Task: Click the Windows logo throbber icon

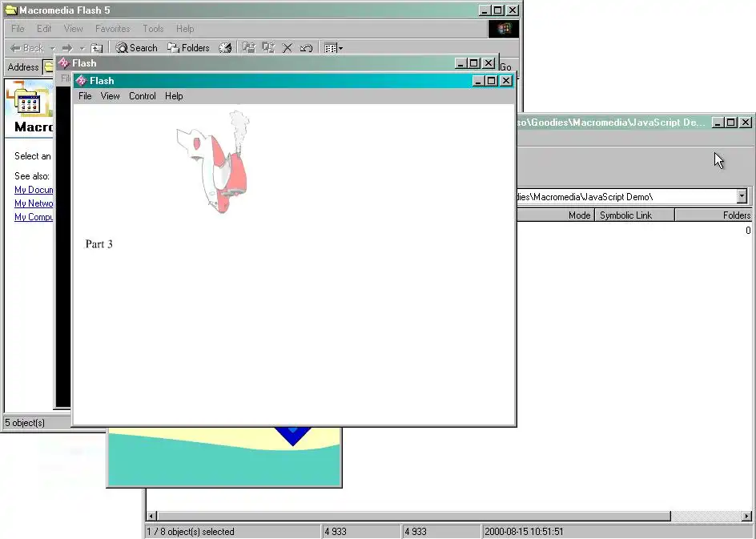Action: (504, 29)
